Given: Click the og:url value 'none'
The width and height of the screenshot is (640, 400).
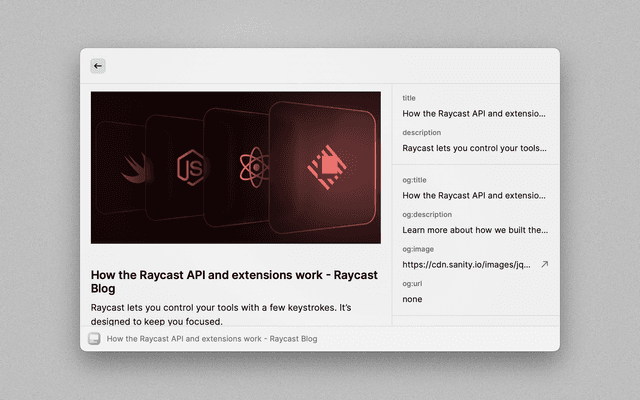Looking at the screenshot, I should pos(412,298).
